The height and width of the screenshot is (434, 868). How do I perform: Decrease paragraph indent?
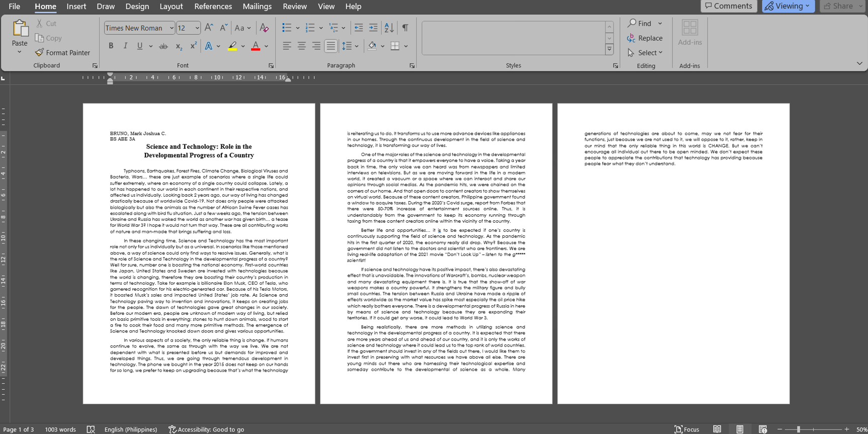click(359, 28)
